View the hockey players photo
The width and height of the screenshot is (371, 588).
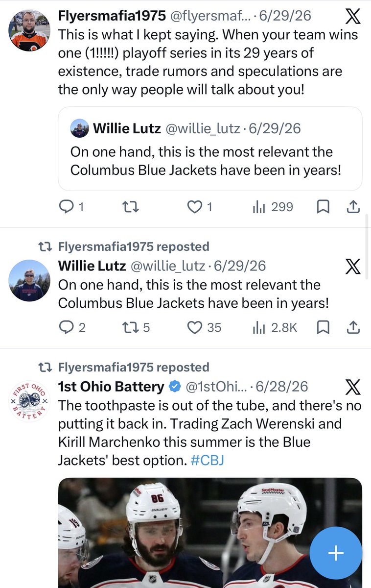click(x=210, y=533)
